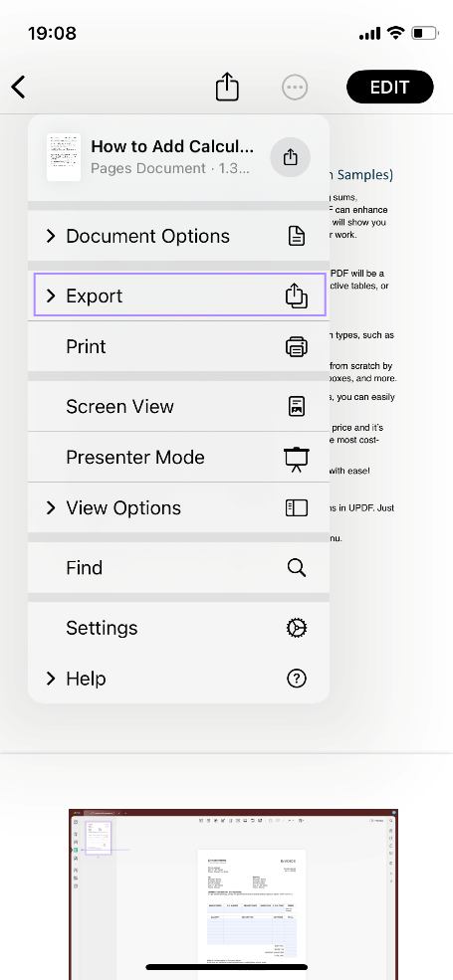
Task: Tap the Export icon on the right
Action: pos(297,295)
